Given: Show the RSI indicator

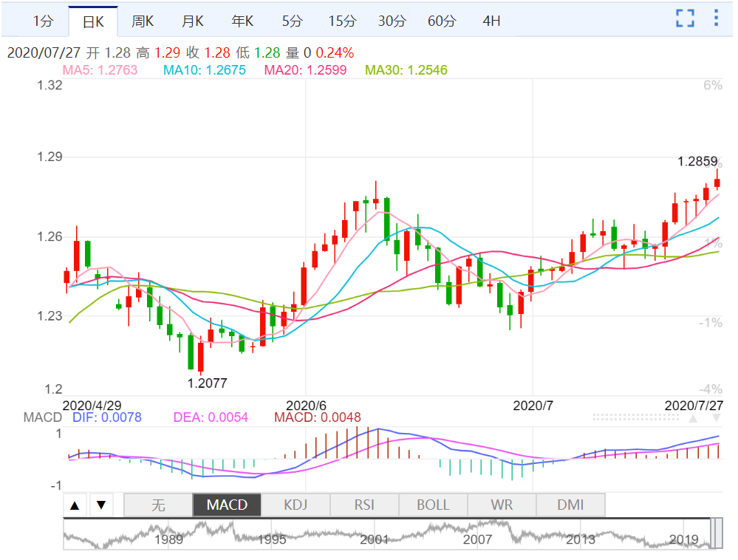Looking at the screenshot, I should click(364, 505).
